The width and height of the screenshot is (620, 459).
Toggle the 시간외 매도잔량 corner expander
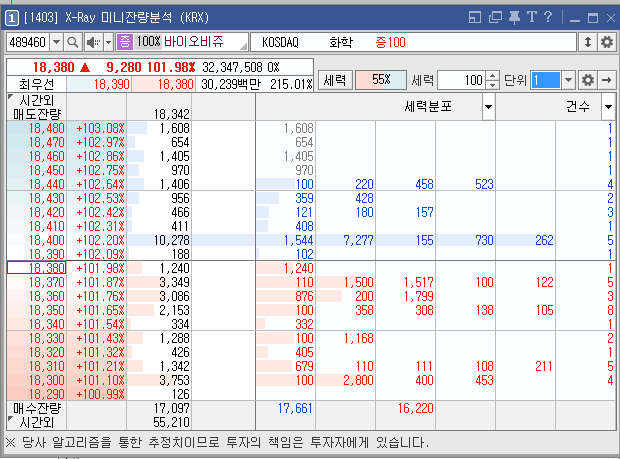(x=11, y=97)
